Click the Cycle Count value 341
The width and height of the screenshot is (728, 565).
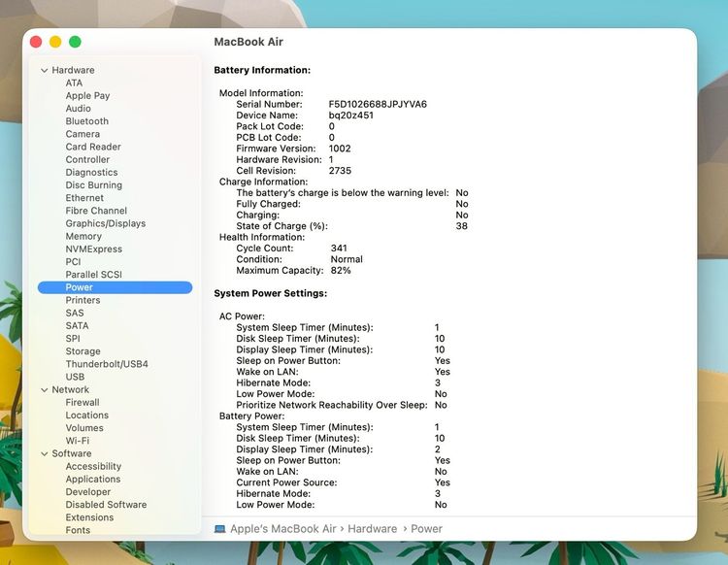click(x=339, y=249)
